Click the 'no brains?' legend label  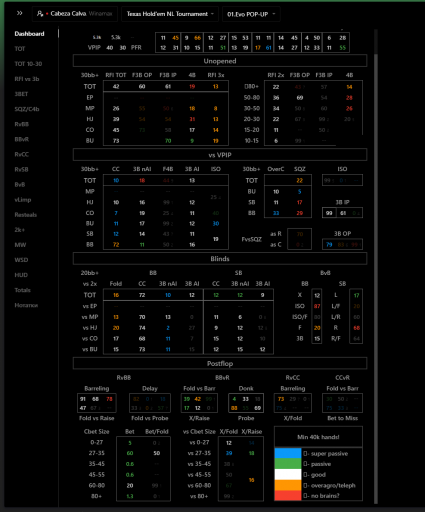(325, 496)
